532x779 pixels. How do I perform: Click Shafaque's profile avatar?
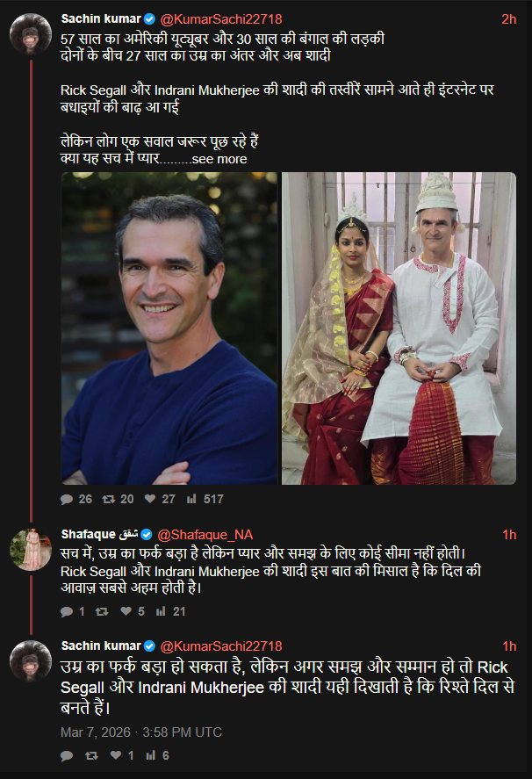tap(30, 549)
